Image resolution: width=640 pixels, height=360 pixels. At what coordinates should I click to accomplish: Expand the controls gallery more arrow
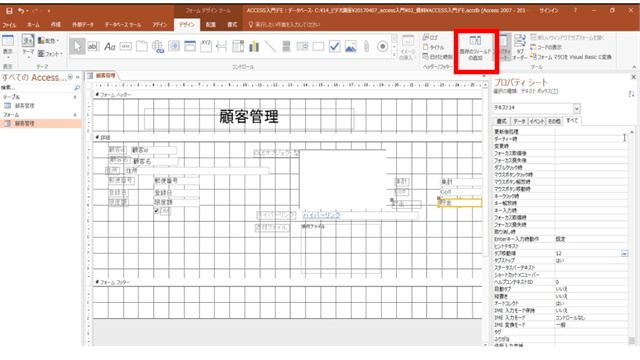[394, 55]
